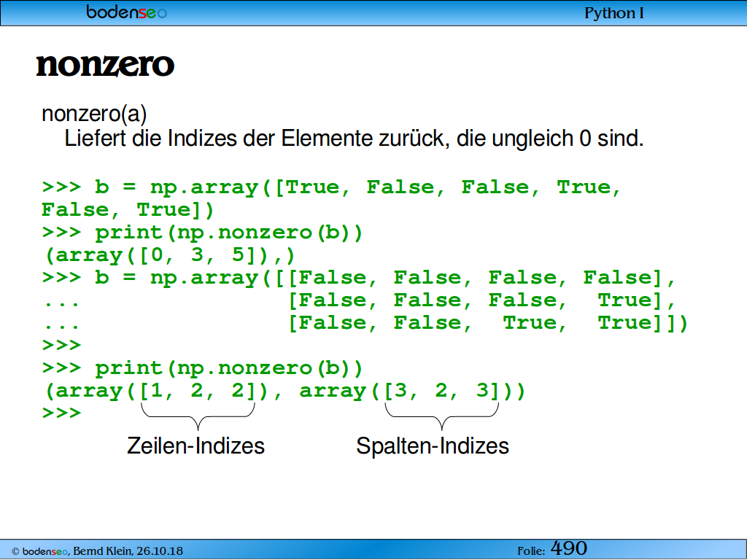Click the output 'array([3, 2, 3])'

click(407, 391)
